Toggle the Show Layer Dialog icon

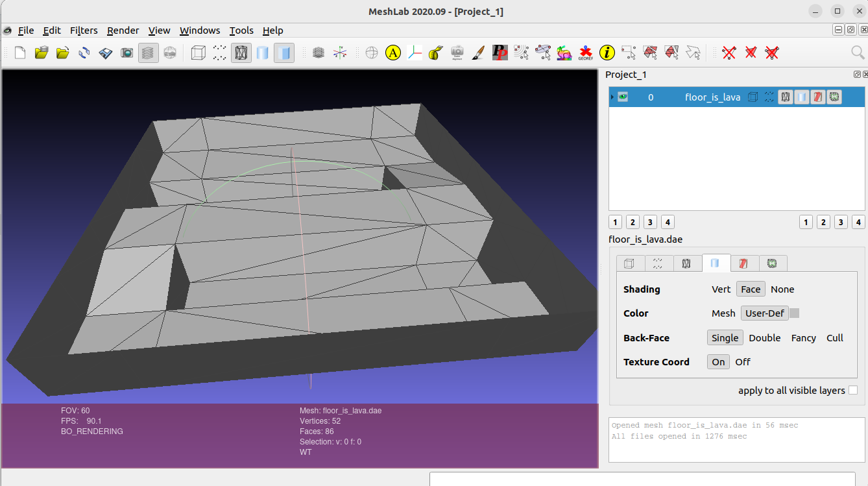[x=149, y=53]
